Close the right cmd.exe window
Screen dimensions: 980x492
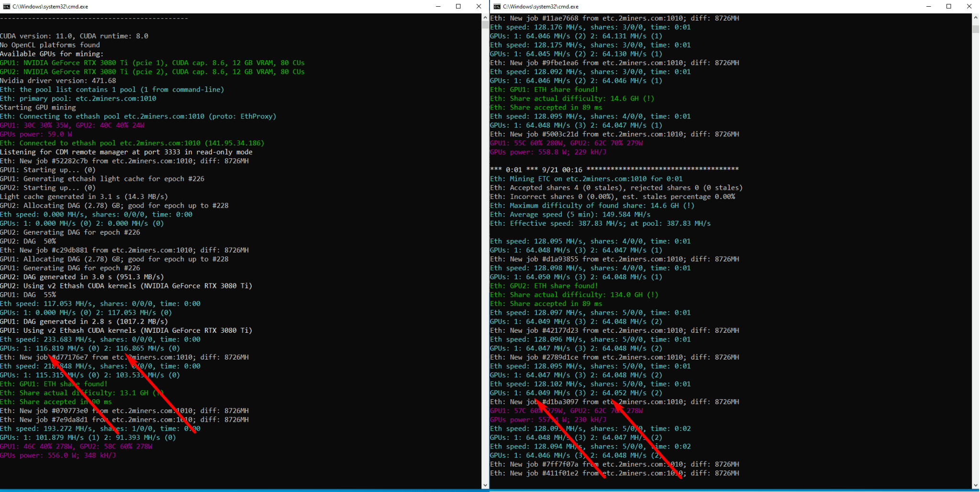[969, 6]
